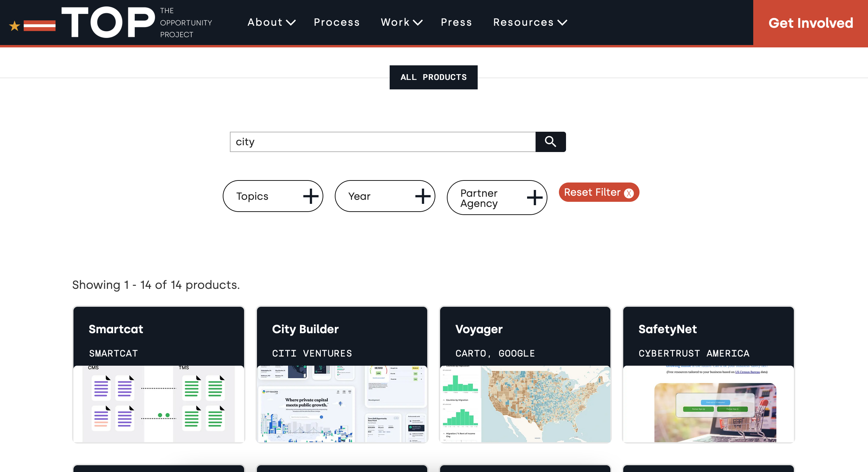Click the SafetyNet shopping cart thumbnail
868x472 pixels.
(709, 404)
